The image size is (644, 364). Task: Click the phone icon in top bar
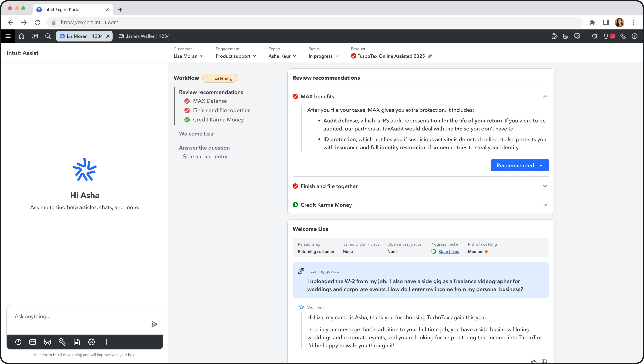623,36
